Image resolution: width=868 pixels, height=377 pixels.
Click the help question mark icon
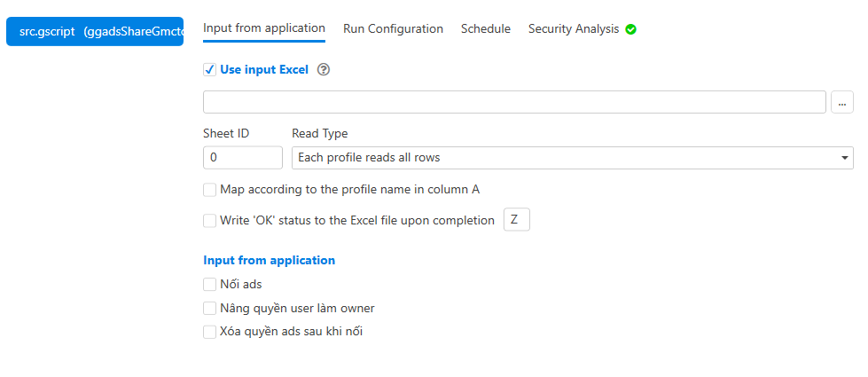(x=324, y=70)
